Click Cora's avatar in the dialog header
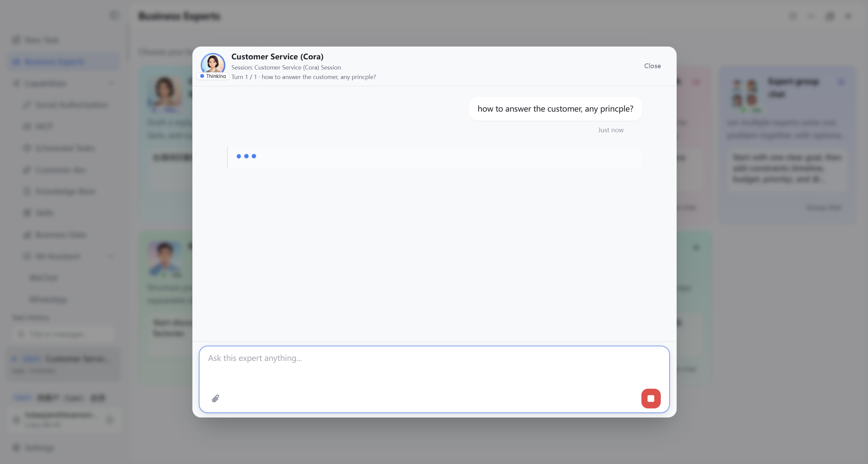This screenshot has width=868, height=464. click(213, 64)
